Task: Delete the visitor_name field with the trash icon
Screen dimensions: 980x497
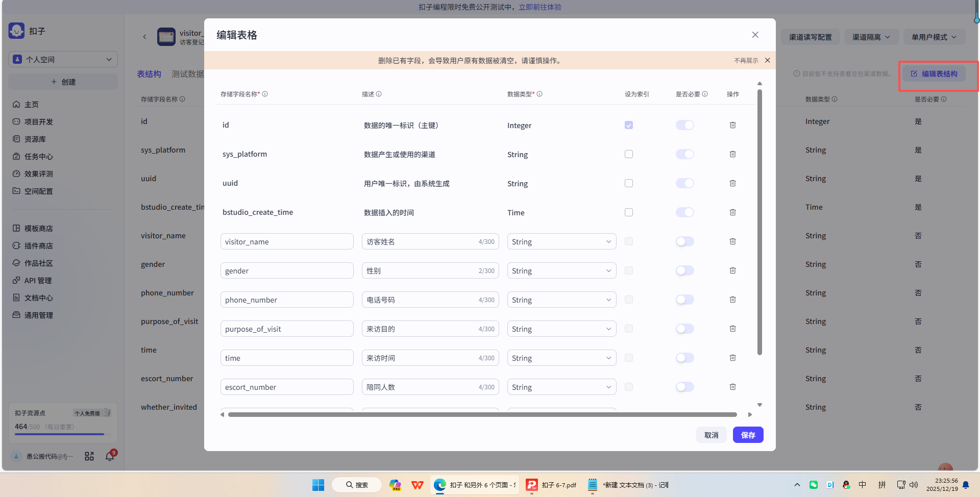Action: 732,241
